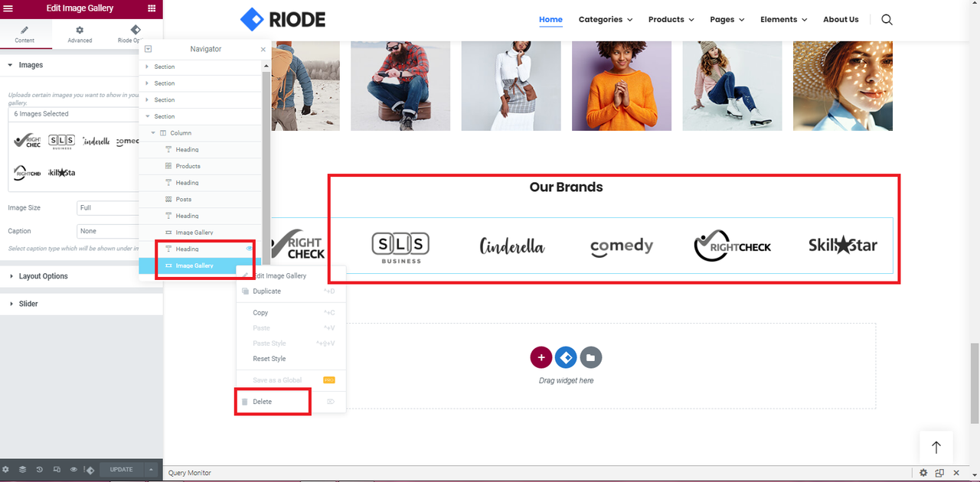The width and height of the screenshot is (980, 482).
Task: Click the scroll-to-top arrow button
Action: [x=936, y=448]
